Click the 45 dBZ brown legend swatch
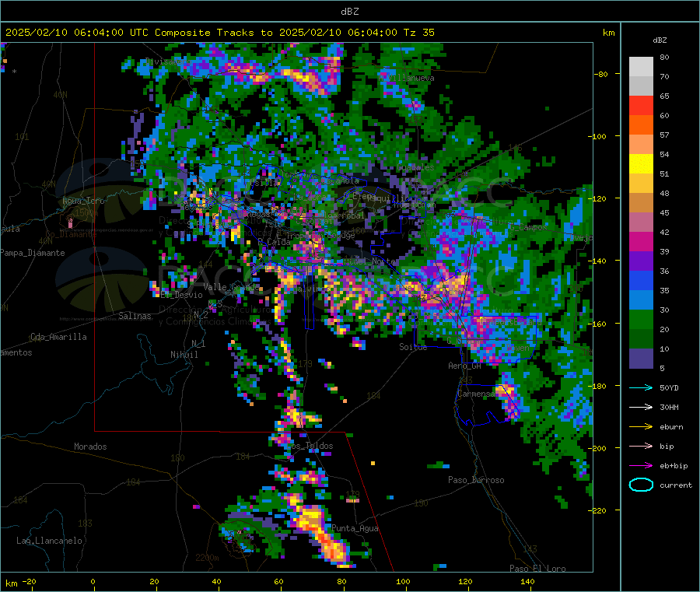700x592 pixels. tap(641, 203)
